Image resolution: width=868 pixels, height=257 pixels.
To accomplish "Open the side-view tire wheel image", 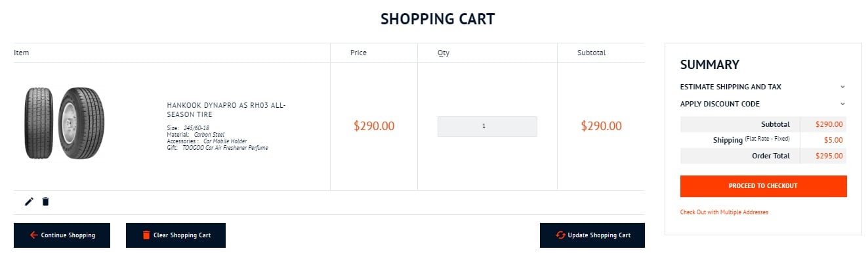I will pos(81,123).
